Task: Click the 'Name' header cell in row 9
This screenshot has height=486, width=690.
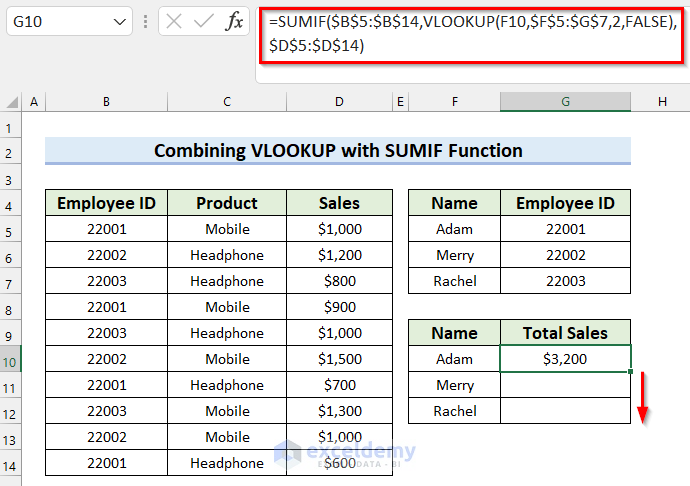Action: (455, 333)
